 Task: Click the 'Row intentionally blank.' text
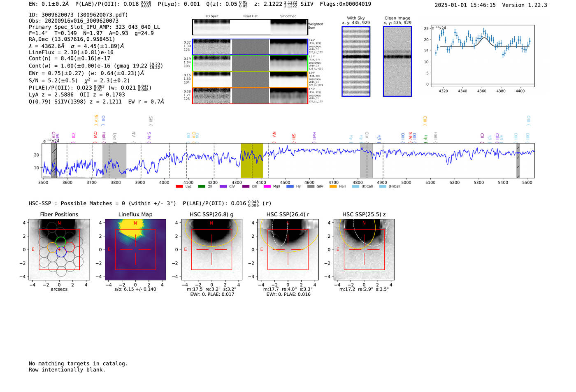[x=67, y=370]
